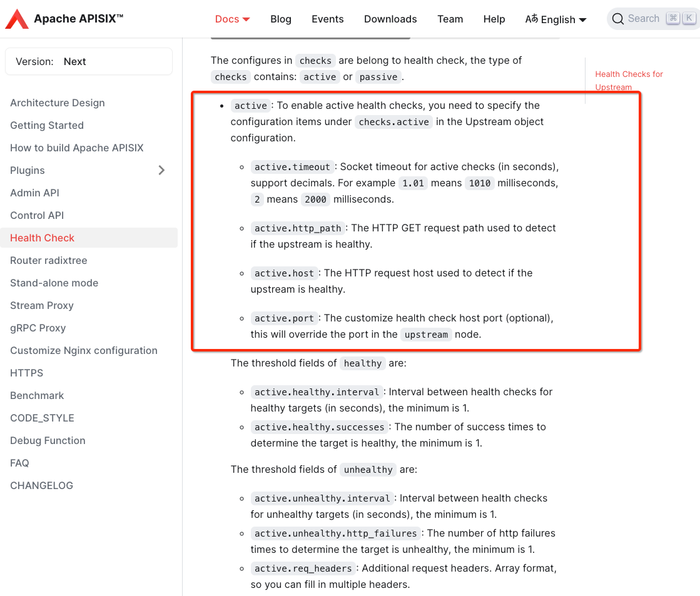Viewport: 700px width, 596px height.
Task: Open HTTPS doc in sidebar
Action: click(27, 373)
